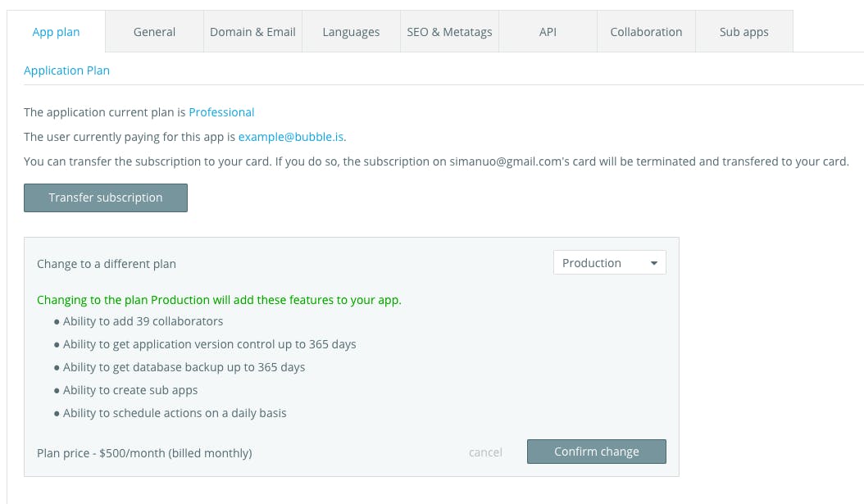Screen dimensions: 864x504
Task: Open the plan selection dropdown showing Production
Action: pyautogui.click(x=609, y=262)
